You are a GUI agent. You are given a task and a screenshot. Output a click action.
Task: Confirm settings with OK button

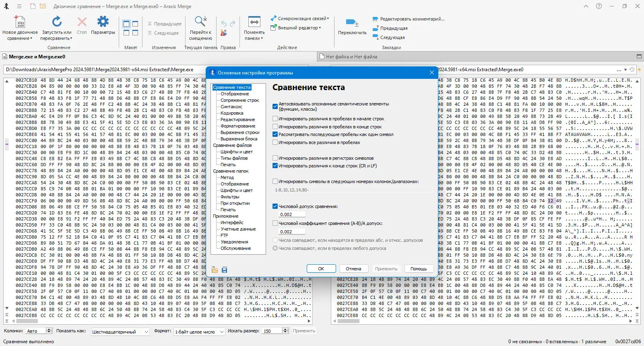pyautogui.click(x=321, y=269)
